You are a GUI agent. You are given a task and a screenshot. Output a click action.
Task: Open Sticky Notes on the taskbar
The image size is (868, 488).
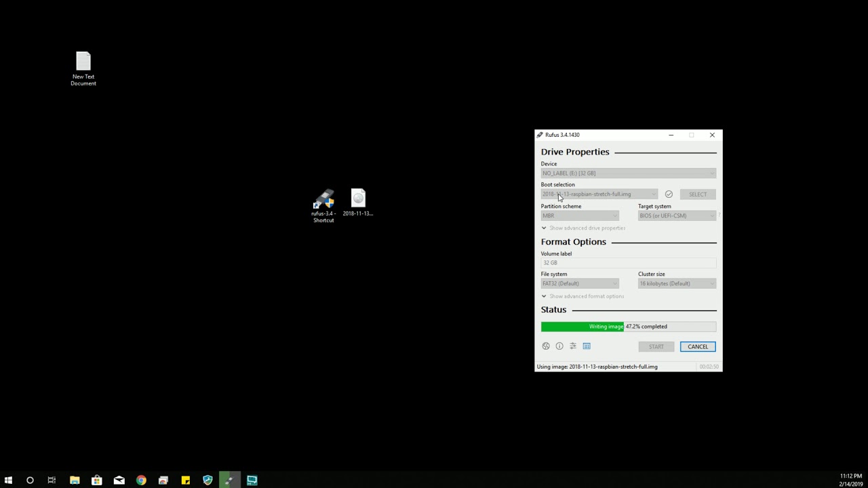[185, 480]
